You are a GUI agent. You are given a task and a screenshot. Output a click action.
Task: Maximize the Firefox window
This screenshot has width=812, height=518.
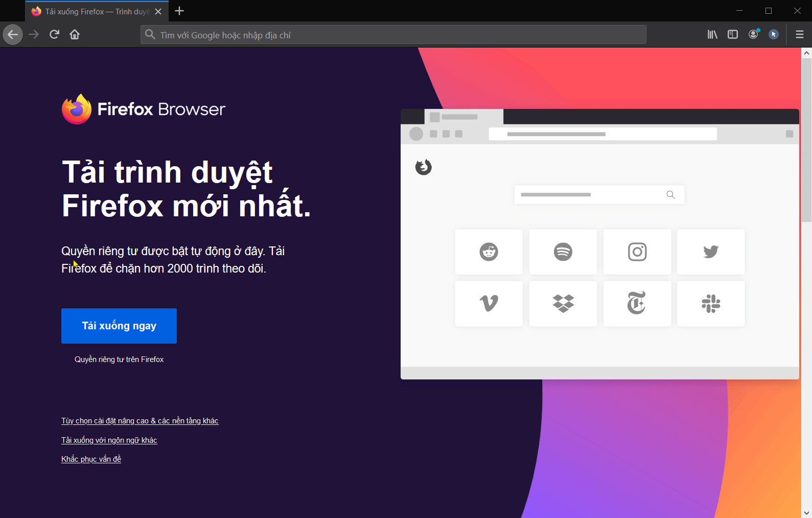tap(768, 11)
